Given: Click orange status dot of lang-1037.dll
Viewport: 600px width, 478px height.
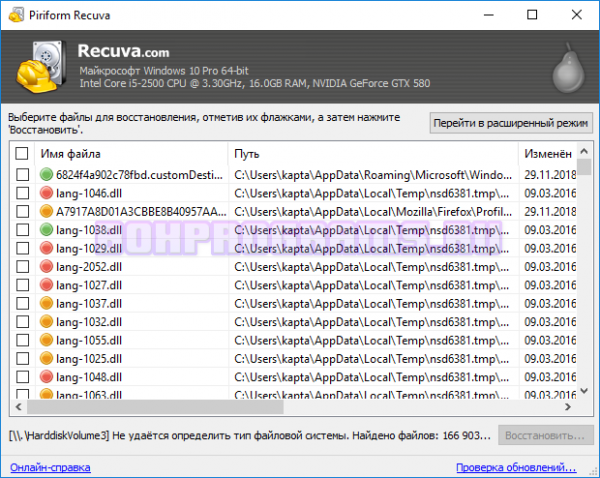Looking at the screenshot, I should [46, 303].
